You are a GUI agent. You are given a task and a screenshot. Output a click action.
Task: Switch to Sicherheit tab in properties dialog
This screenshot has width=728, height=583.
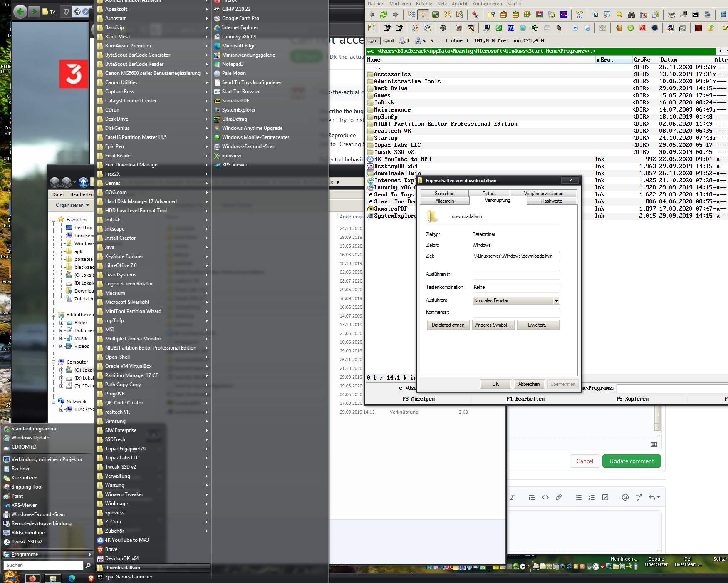[444, 194]
